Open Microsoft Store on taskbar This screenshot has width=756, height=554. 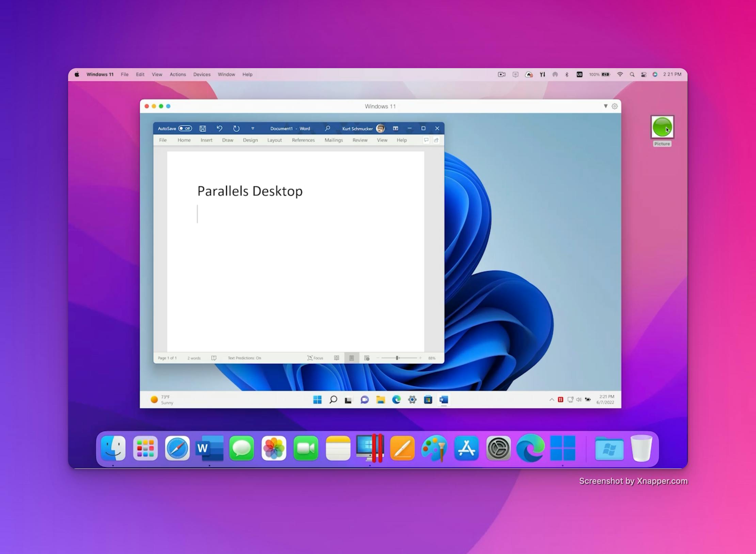(x=428, y=400)
